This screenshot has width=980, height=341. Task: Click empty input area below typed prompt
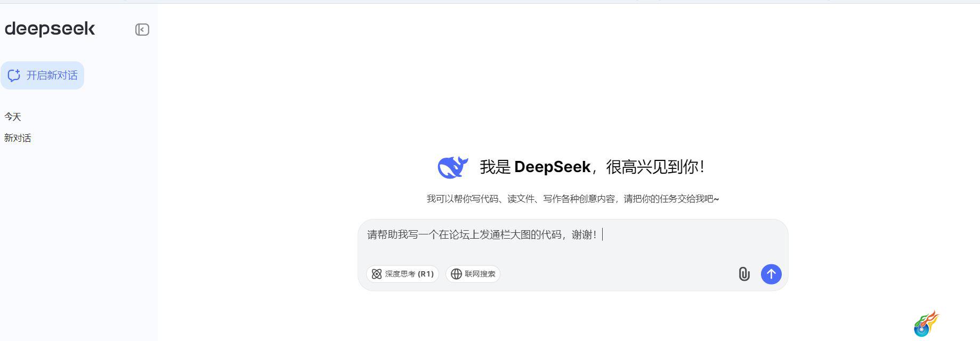[573, 252]
